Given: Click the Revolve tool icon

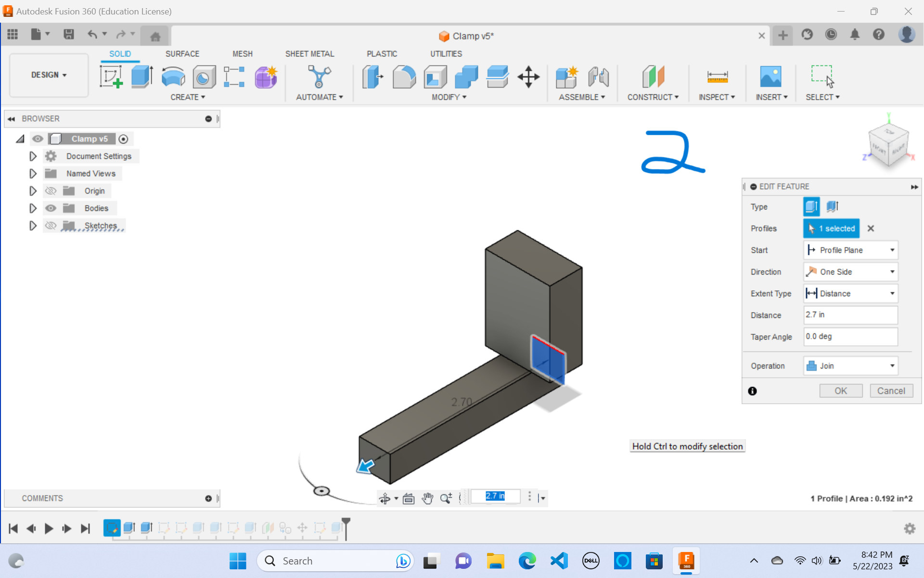Looking at the screenshot, I should coord(174,76).
